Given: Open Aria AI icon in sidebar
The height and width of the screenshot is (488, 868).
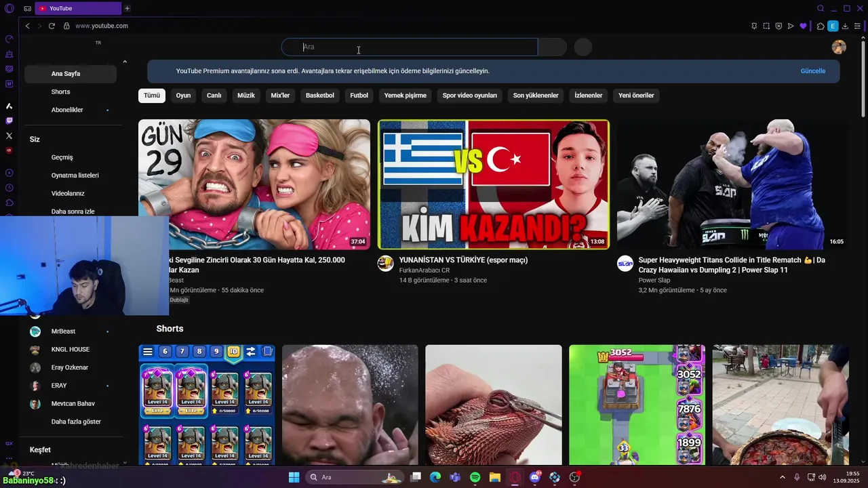Looking at the screenshot, I should point(9,106).
